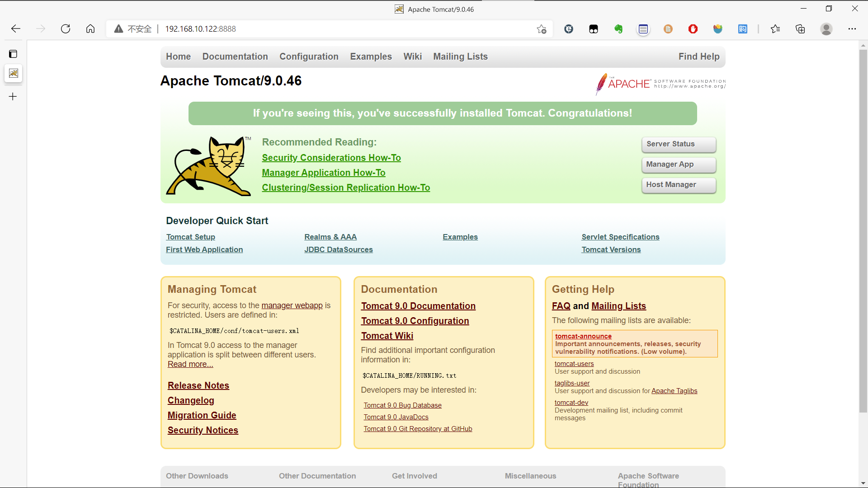This screenshot has height=488, width=868.
Task: Open the favorites list
Action: [x=775, y=29]
